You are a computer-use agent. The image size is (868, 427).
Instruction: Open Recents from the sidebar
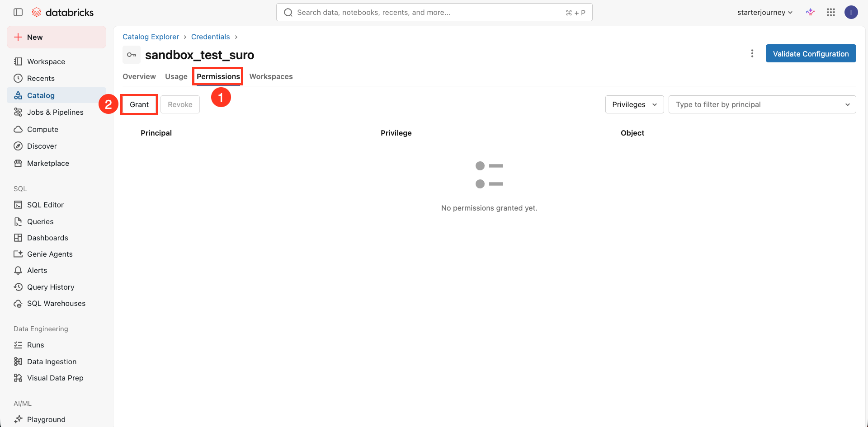click(57, 78)
